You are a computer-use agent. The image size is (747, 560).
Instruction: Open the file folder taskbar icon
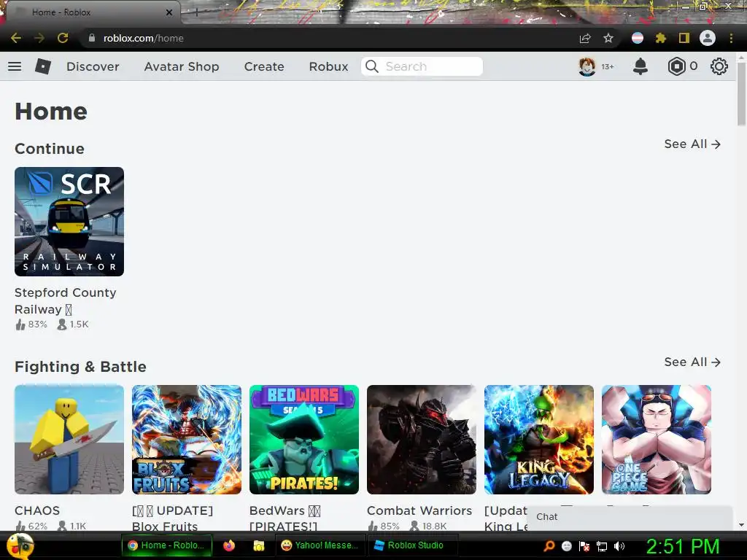(259, 545)
